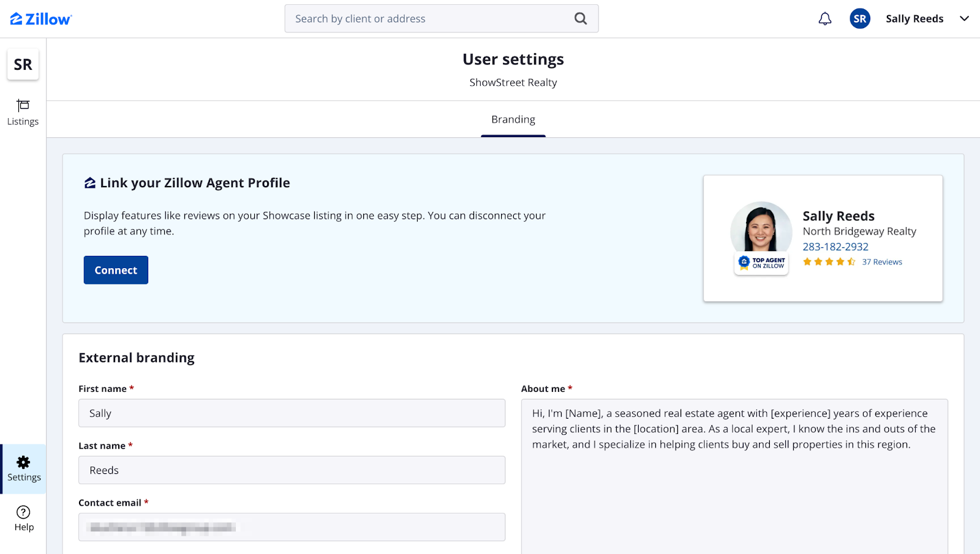980x554 pixels.
Task: Open Listings from the sidebar
Action: [23, 113]
